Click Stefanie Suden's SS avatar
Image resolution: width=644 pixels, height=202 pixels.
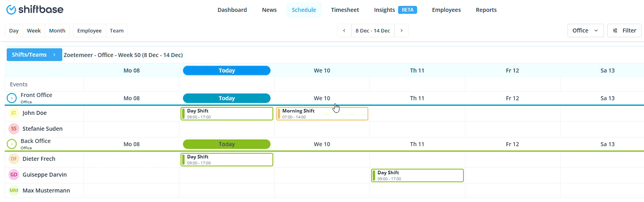click(14, 129)
